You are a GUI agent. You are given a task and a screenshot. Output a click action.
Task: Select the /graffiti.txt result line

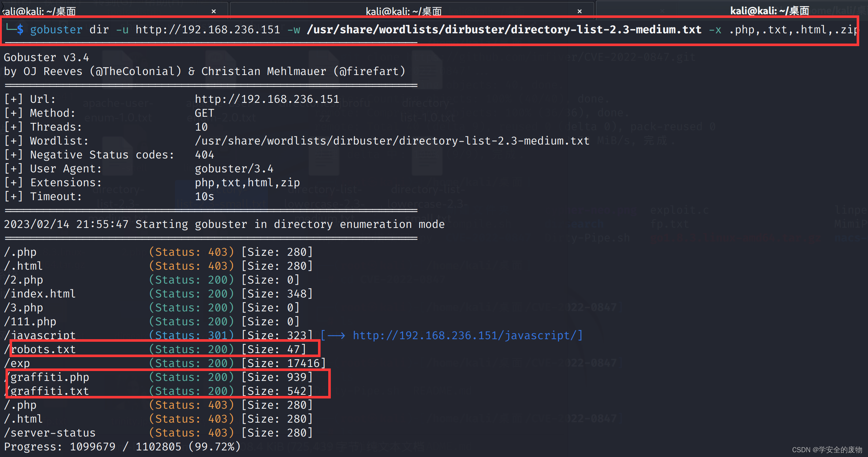[158, 391]
